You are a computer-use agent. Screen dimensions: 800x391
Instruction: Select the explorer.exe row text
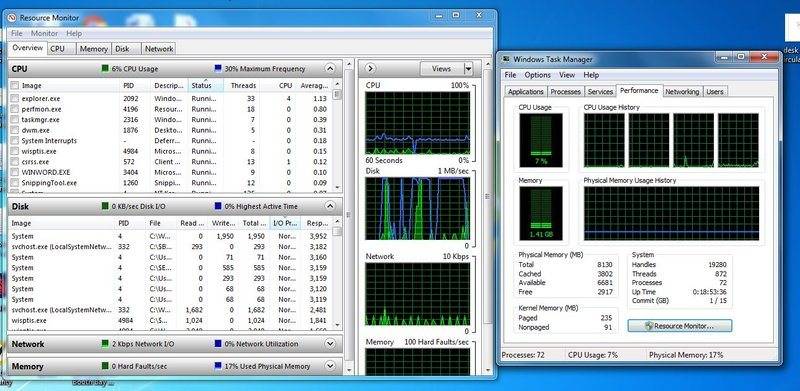pyautogui.click(x=41, y=98)
